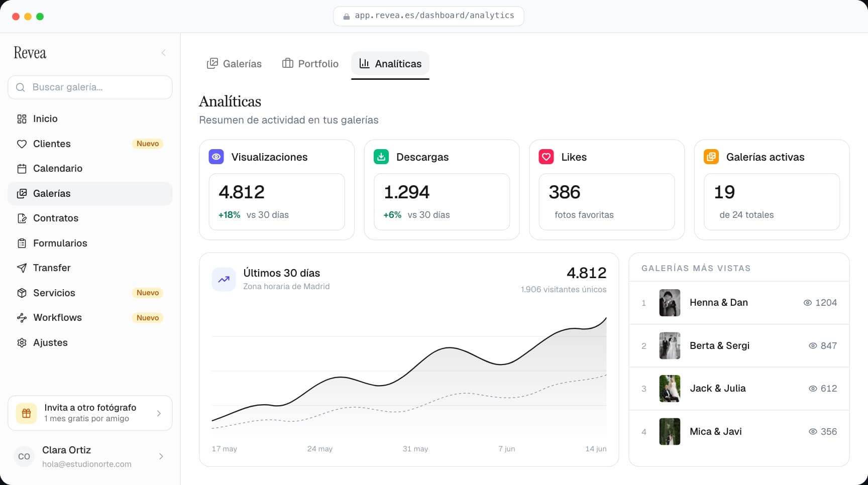Click the CO avatar of Clara Ortiz
Viewport: 868px width, 485px height.
point(24,456)
